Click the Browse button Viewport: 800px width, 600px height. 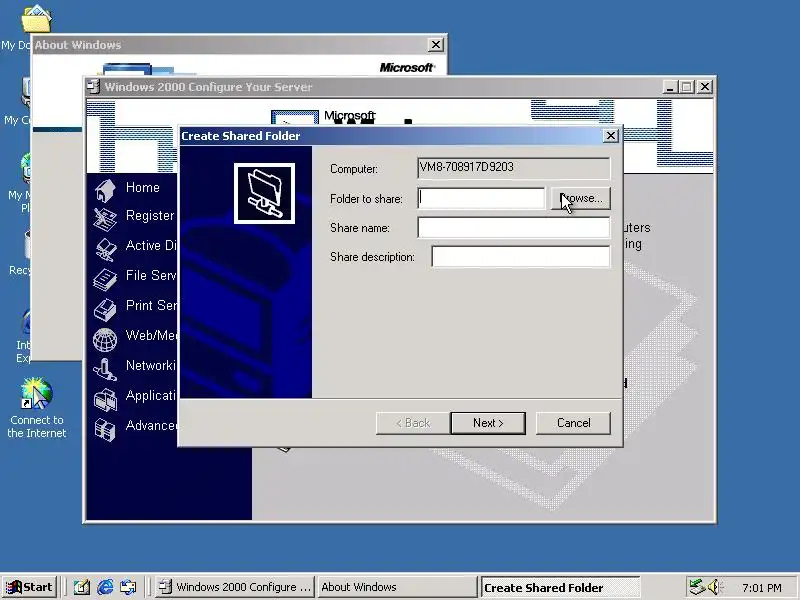(581, 198)
